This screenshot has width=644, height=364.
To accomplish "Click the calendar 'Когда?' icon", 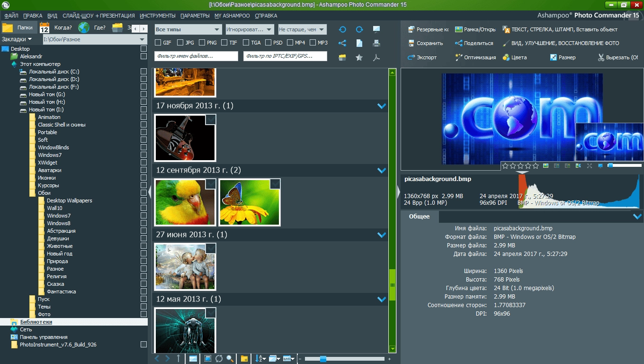I will click(x=45, y=27).
